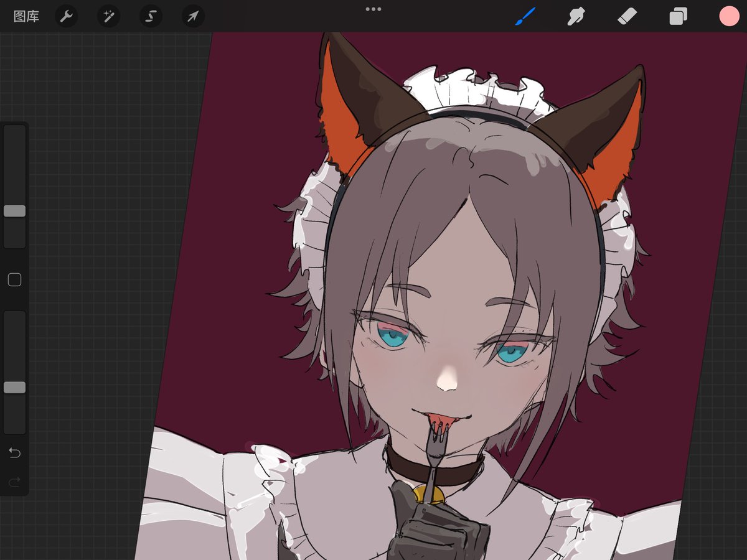The image size is (747, 560).
Task: Open the pink active color swatch
Action: click(x=729, y=16)
